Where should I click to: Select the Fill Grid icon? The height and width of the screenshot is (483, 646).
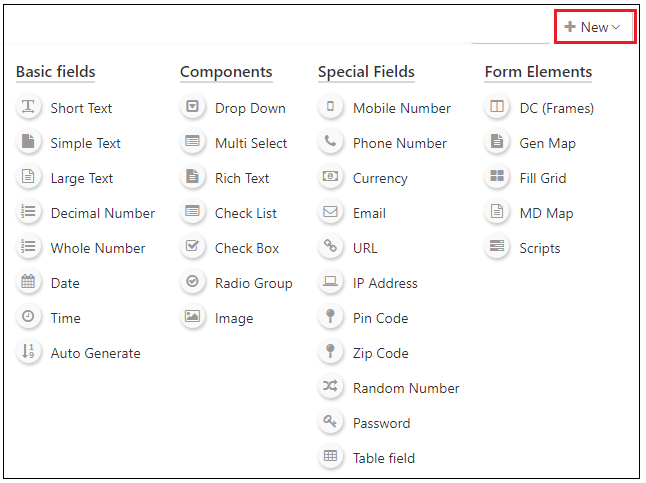[x=497, y=178]
